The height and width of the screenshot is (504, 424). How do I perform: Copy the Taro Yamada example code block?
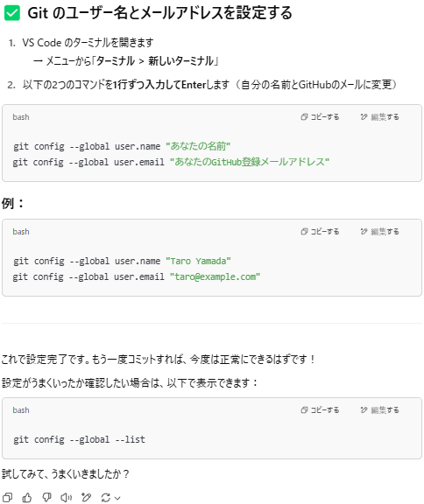(320, 231)
